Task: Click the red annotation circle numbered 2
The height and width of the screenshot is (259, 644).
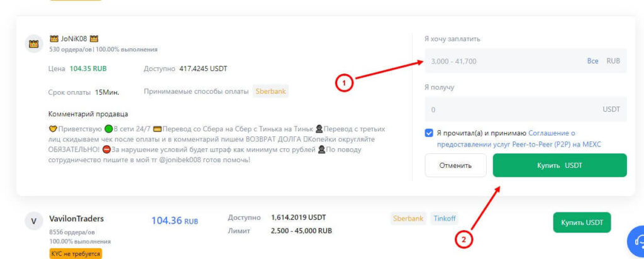Action: [464, 238]
